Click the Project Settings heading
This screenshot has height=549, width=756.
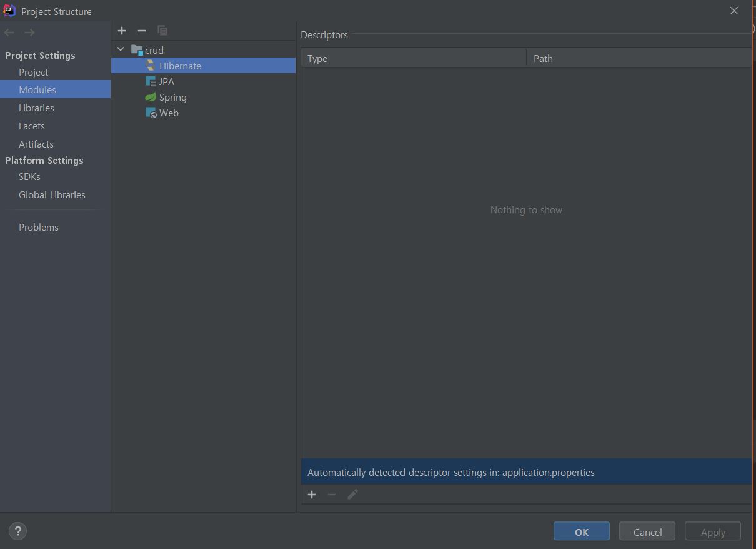click(x=41, y=55)
